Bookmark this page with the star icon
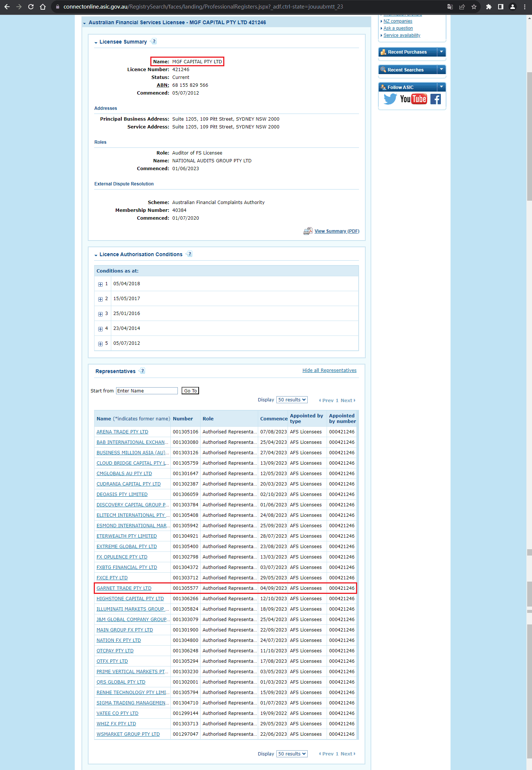 click(x=474, y=7)
